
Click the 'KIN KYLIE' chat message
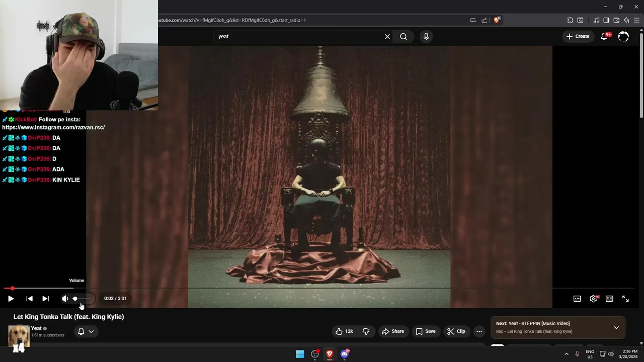click(66, 180)
